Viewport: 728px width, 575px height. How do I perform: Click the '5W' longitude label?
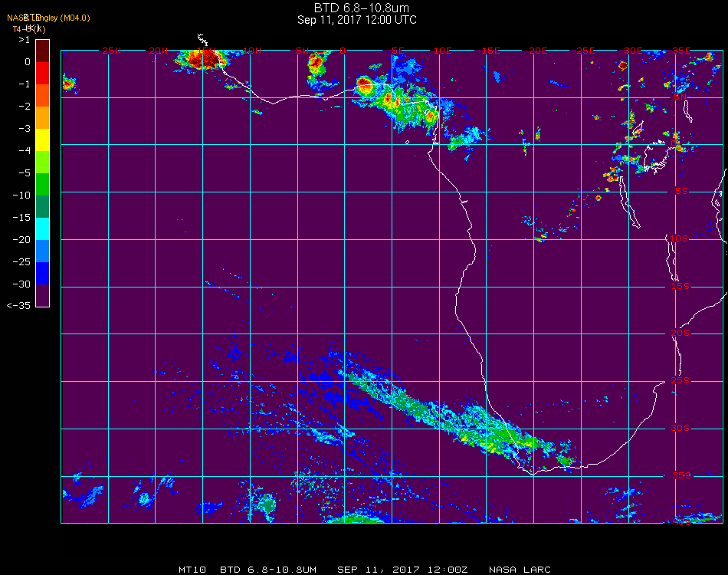click(302, 51)
